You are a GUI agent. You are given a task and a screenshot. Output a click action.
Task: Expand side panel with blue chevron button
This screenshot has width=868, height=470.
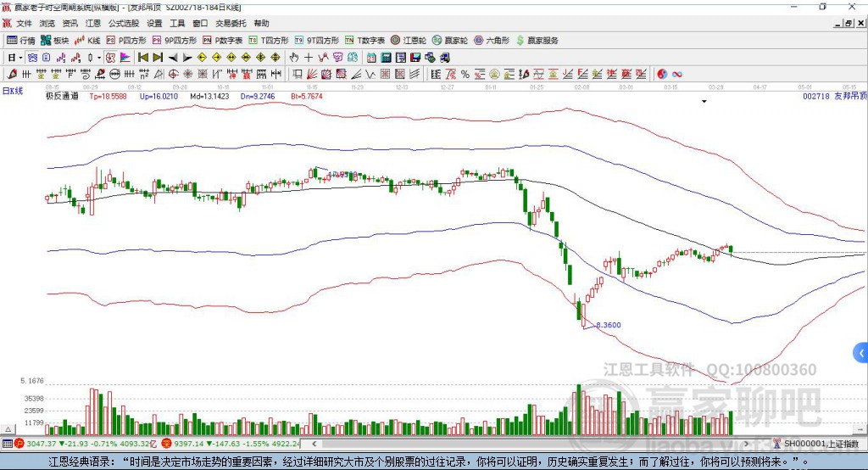point(861,353)
